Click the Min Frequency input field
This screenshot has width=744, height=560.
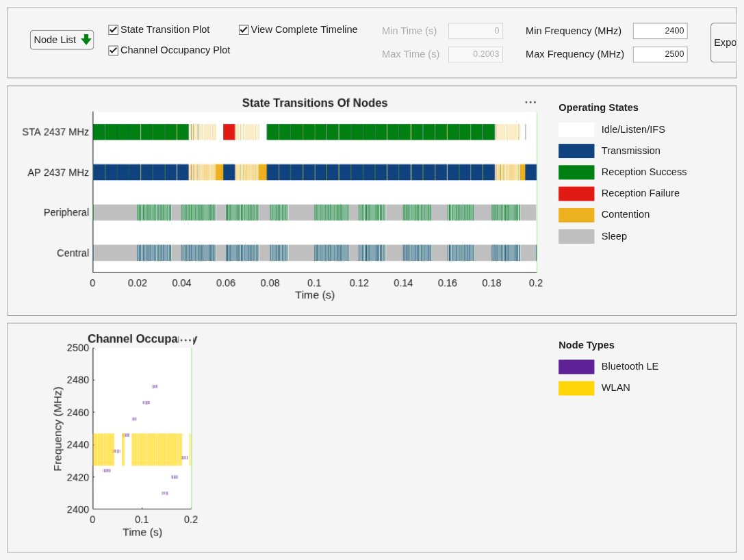(x=660, y=31)
